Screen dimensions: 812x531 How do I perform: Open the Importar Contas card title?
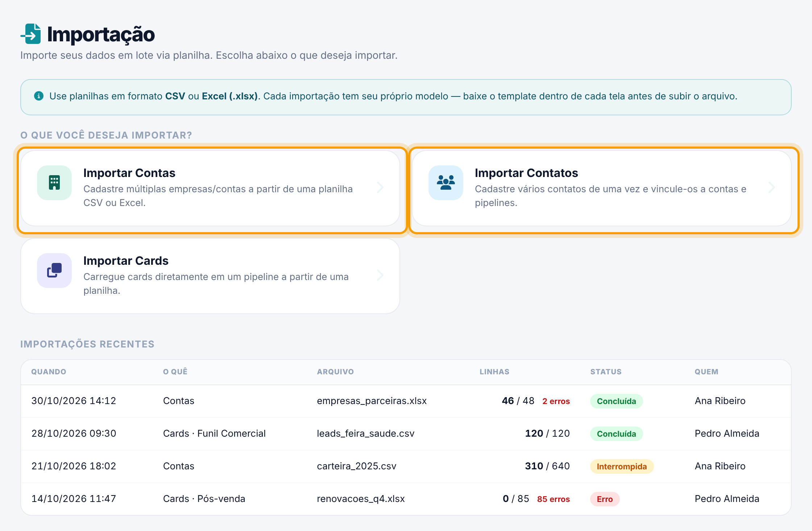(129, 173)
